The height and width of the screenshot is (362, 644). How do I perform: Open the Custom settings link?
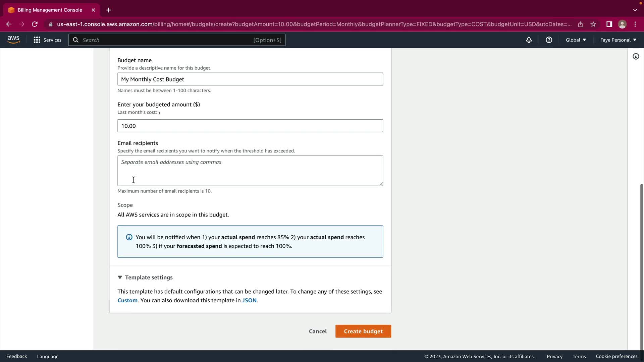127,300
